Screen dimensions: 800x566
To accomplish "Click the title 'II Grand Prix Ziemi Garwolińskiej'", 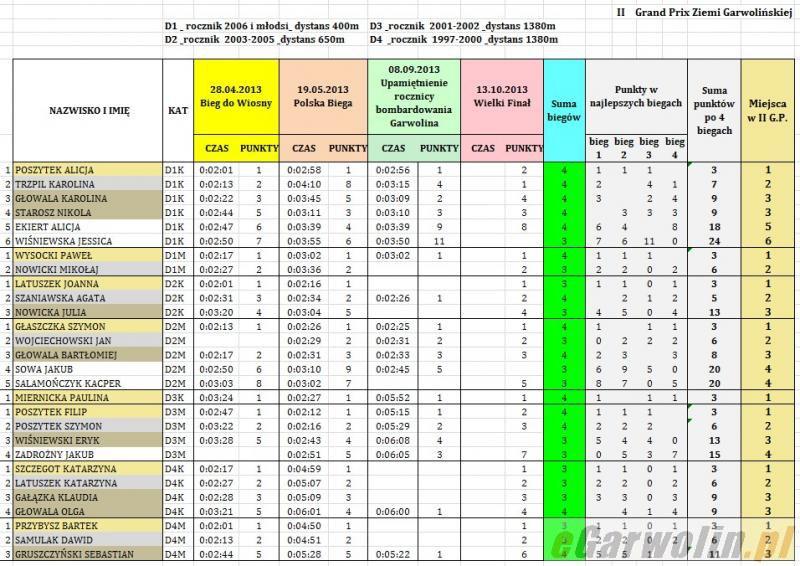I will 704,12.
